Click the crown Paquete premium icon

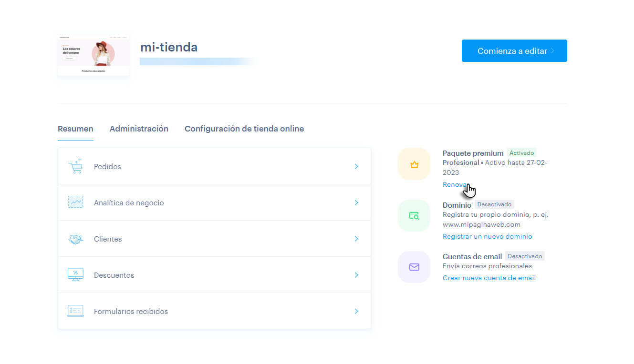pyautogui.click(x=414, y=164)
